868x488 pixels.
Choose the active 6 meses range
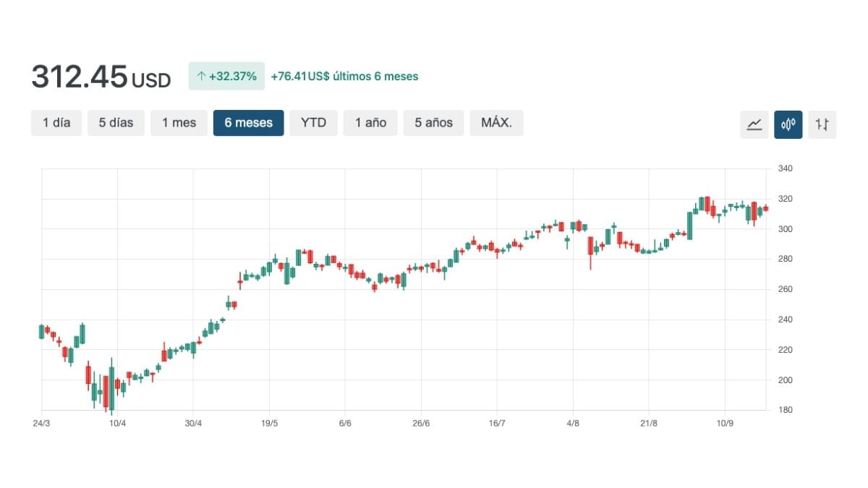(248, 123)
